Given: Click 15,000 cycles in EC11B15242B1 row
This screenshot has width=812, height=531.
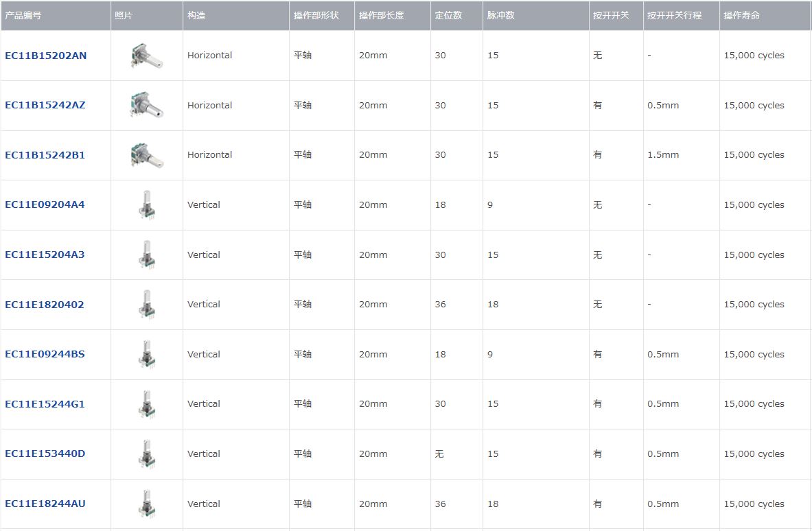Looking at the screenshot, I should pos(754,155).
